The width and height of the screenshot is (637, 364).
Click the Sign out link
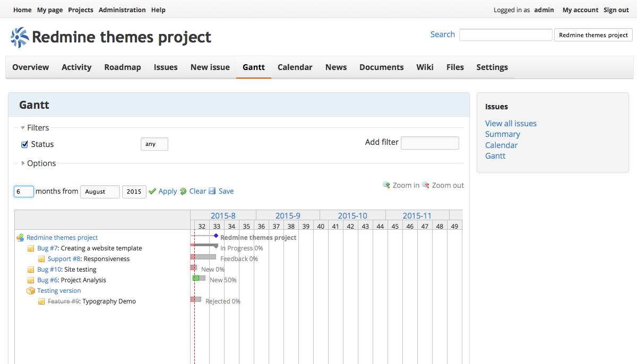[x=616, y=10]
